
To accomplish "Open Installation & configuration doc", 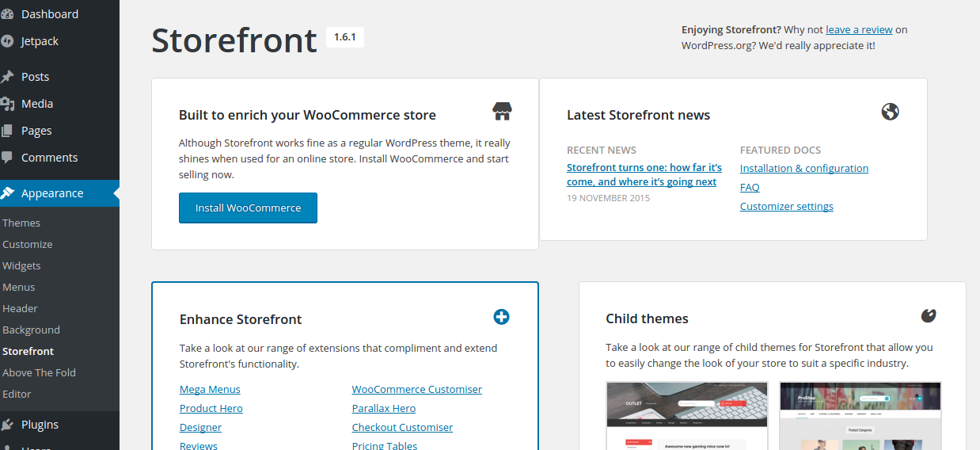I will click(804, 169).
